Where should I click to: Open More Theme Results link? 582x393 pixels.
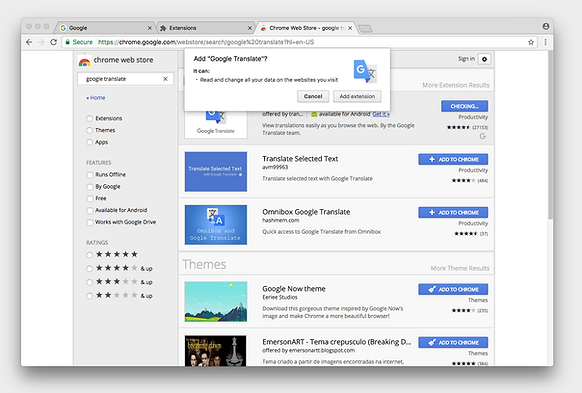coord(460,268)
